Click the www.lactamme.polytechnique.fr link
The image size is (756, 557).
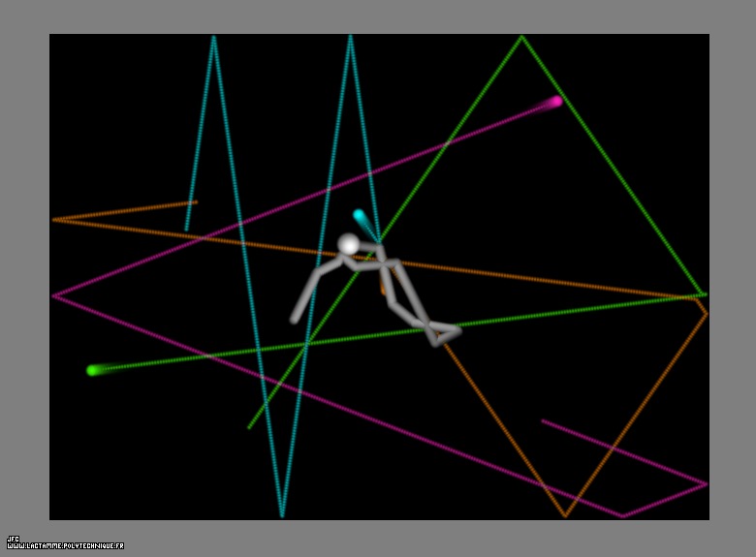tap(65, 546)
